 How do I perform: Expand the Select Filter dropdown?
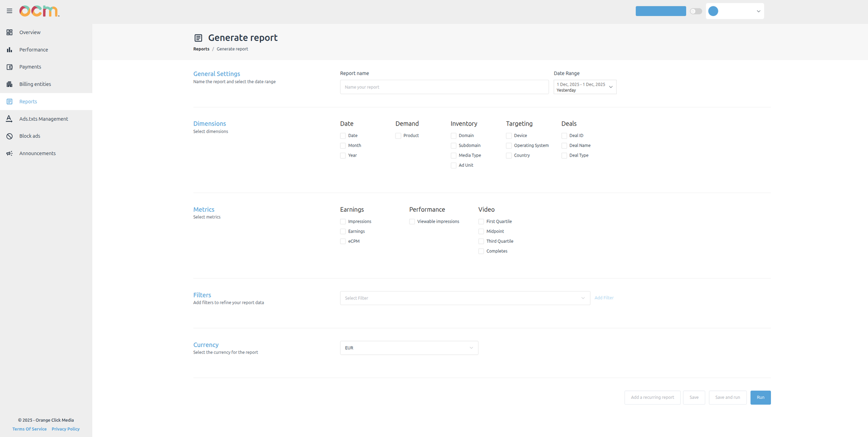465,298
